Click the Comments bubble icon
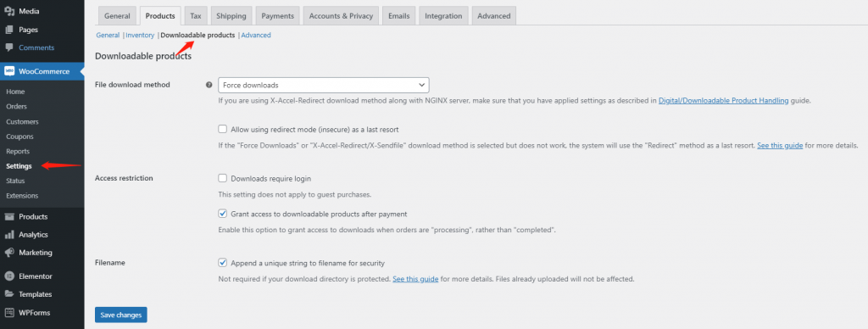Screen dimensions: 868x329 [8, 47]
